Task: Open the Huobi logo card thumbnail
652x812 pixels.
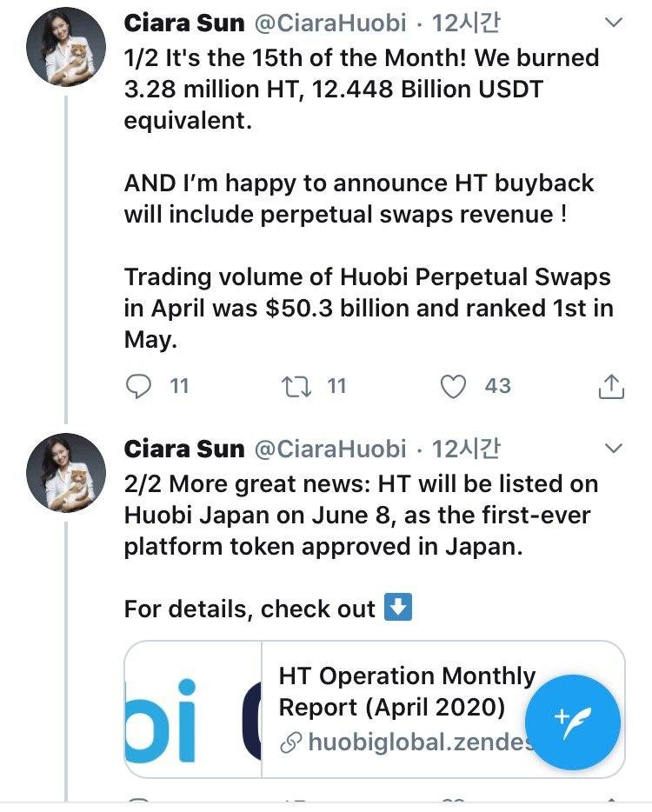Action: 193,709
